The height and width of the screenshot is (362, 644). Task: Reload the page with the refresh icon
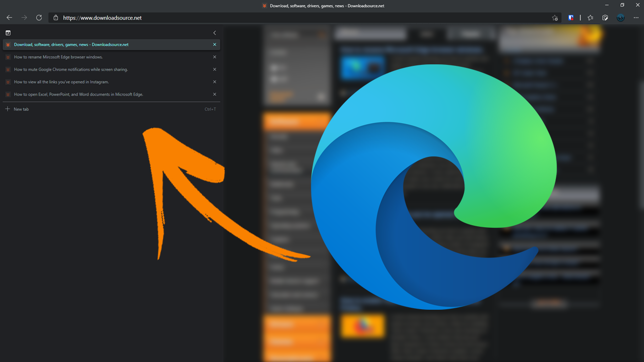39,18
